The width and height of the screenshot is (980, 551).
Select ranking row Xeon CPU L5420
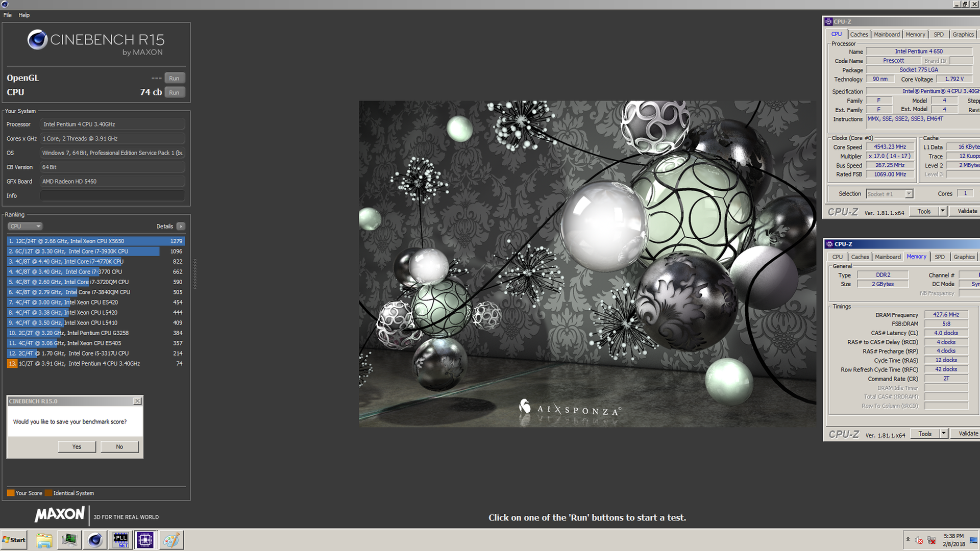(x=96, y=312)
